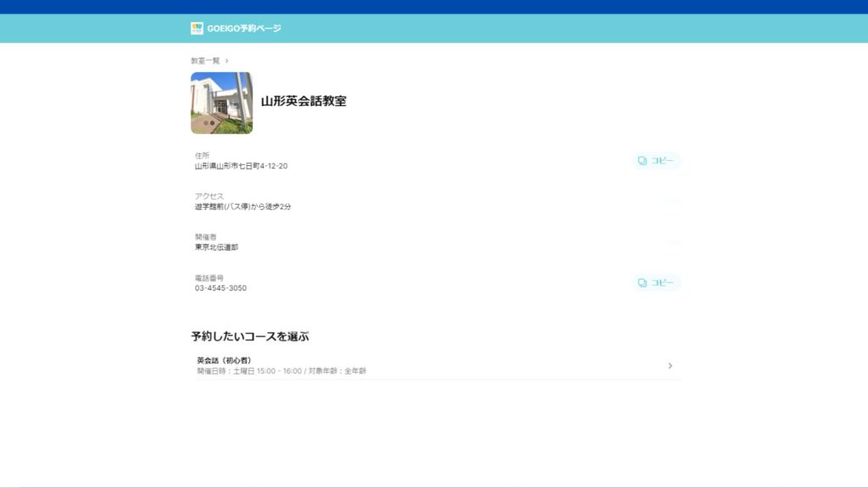Click the 山形英会話教室 heading
Screen dimensions: 868x488
click(303, 102)
